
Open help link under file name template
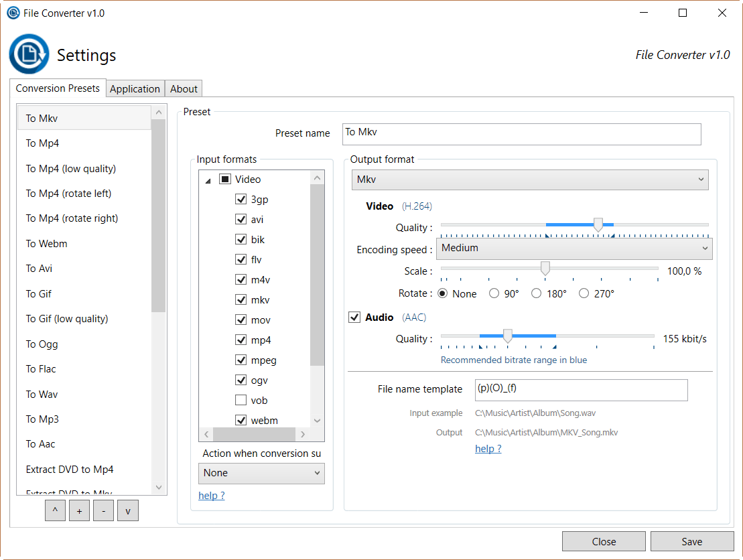coord(488,449)
